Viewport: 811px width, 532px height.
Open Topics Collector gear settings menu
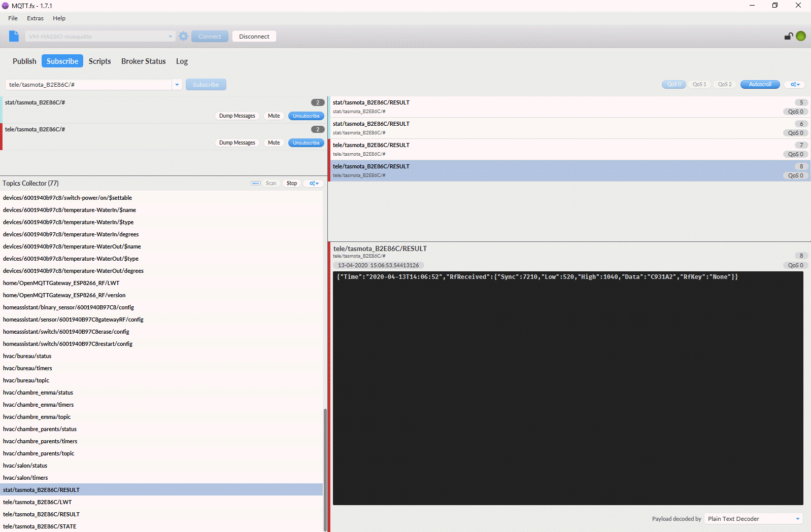tap(314, 184)
